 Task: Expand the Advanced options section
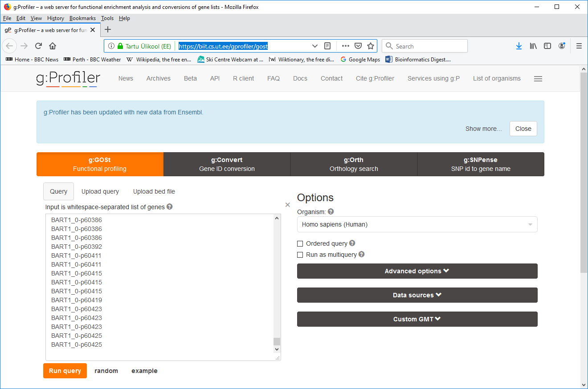417,271
